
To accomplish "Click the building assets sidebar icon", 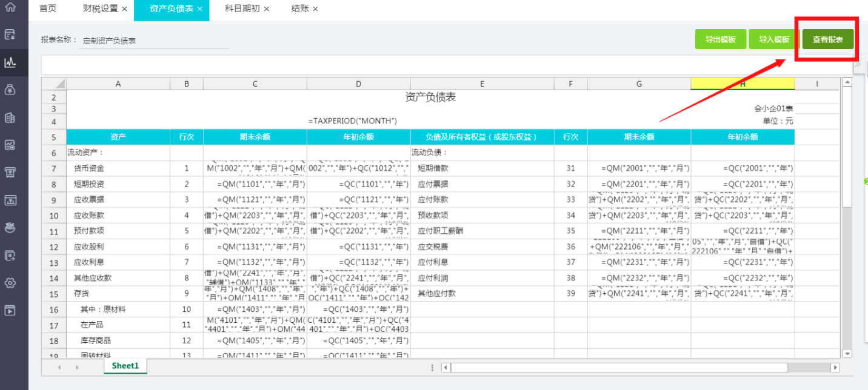I will (x=10, y=117).
